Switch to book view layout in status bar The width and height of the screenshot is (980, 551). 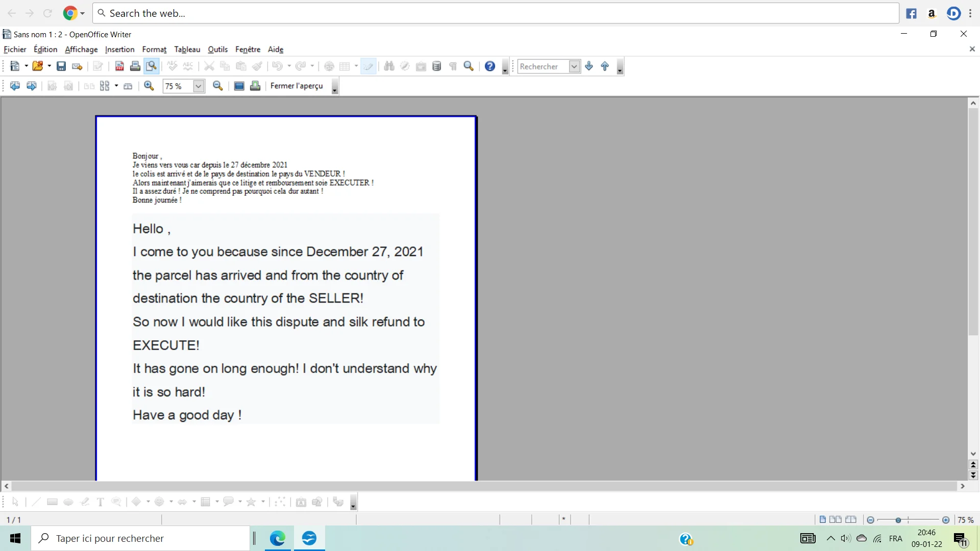851,520
